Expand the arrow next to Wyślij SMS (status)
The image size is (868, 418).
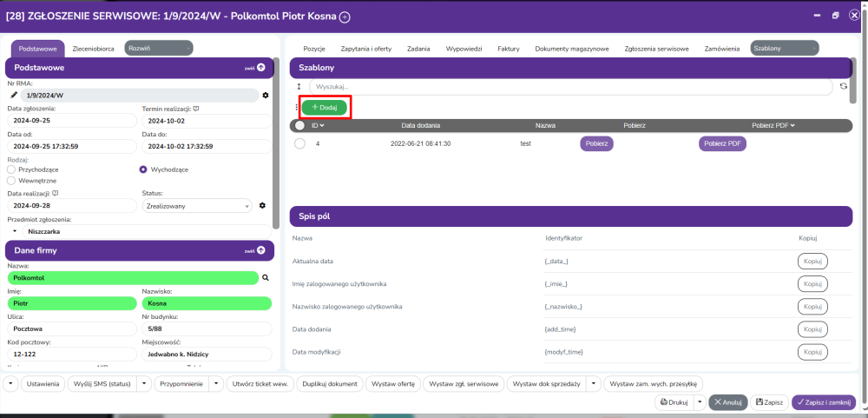pyautogui.click(x=144, y=383)
